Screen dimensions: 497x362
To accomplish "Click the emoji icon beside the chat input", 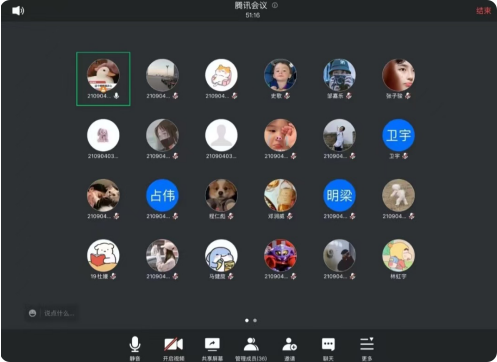I will (32, 313).
